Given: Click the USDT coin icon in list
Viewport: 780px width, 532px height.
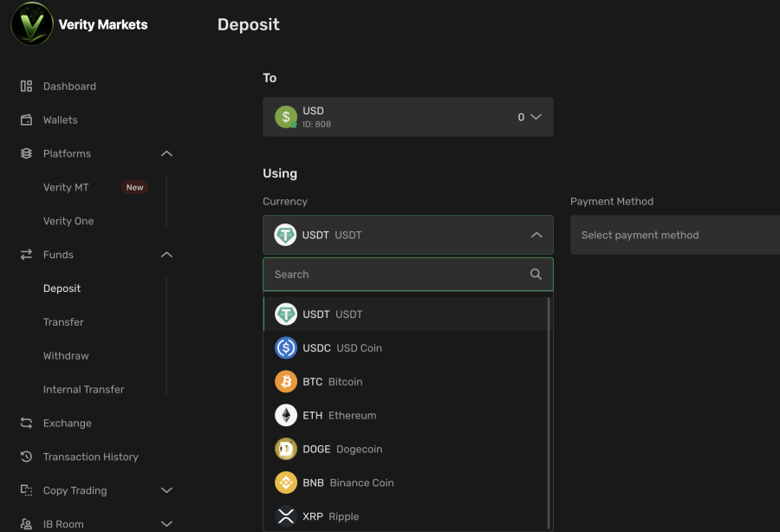Looking at the screenshot, I should pyautogui.click(x=286, y=315).
